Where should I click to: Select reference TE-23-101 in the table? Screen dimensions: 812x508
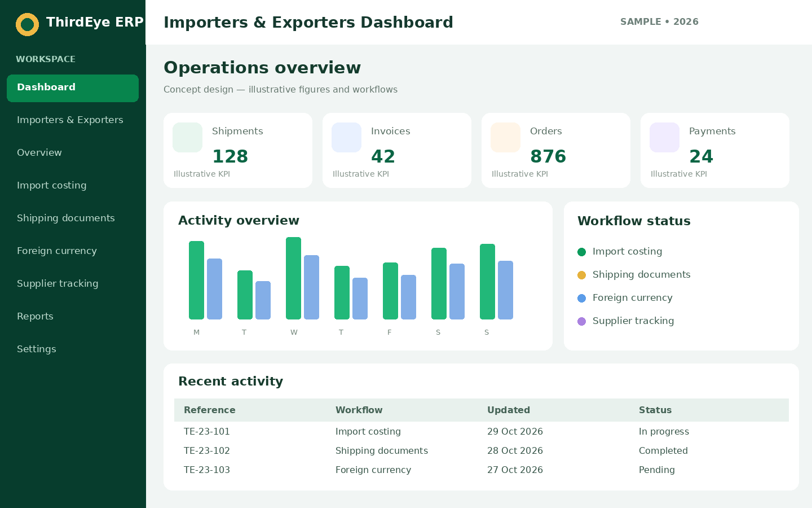(x=207, y=432)
